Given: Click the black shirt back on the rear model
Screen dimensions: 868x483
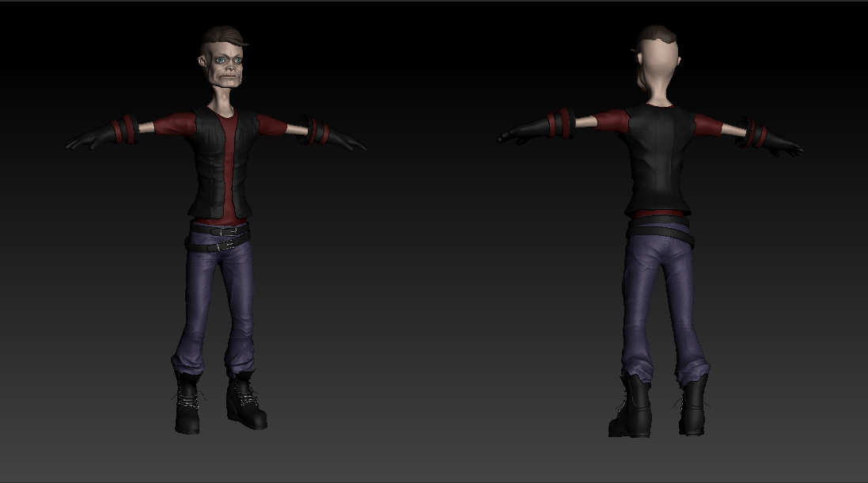Looking at the screenshot, I should 661,158.
